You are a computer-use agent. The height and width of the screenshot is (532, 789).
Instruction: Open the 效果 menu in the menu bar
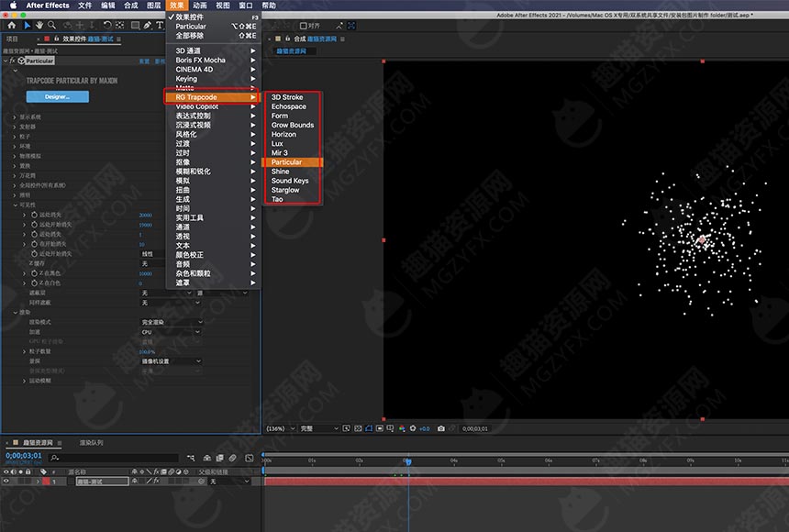coord(177,5)
